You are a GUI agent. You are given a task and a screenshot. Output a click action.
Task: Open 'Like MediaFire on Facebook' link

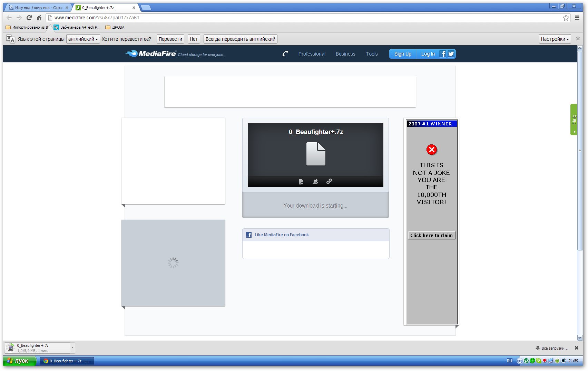coord(282,235)
